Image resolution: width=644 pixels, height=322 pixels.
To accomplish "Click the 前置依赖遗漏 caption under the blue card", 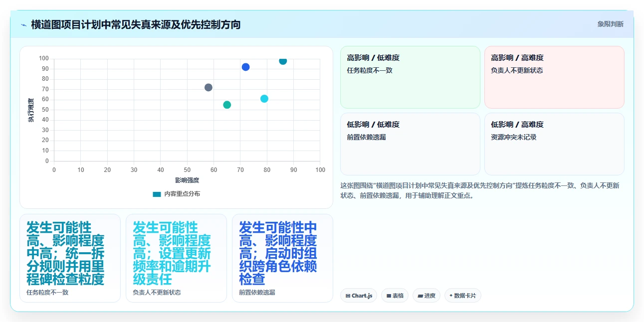I will [257, 293].
